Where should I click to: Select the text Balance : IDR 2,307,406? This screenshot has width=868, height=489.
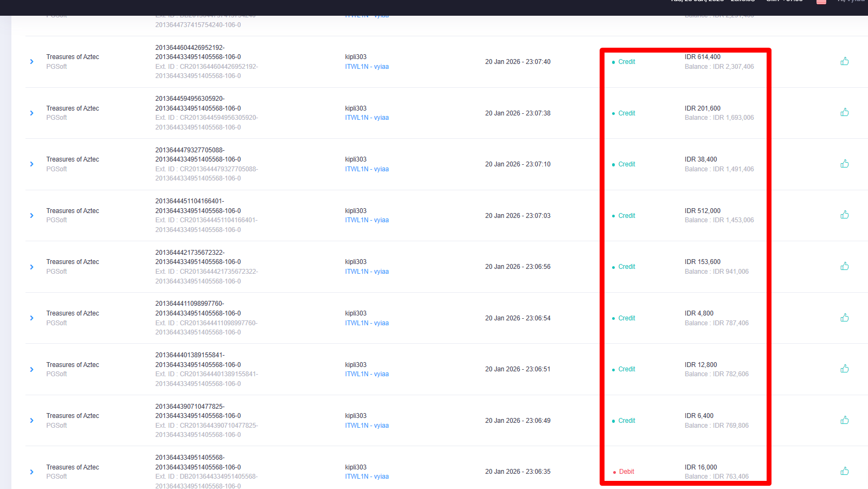(719, 67)
